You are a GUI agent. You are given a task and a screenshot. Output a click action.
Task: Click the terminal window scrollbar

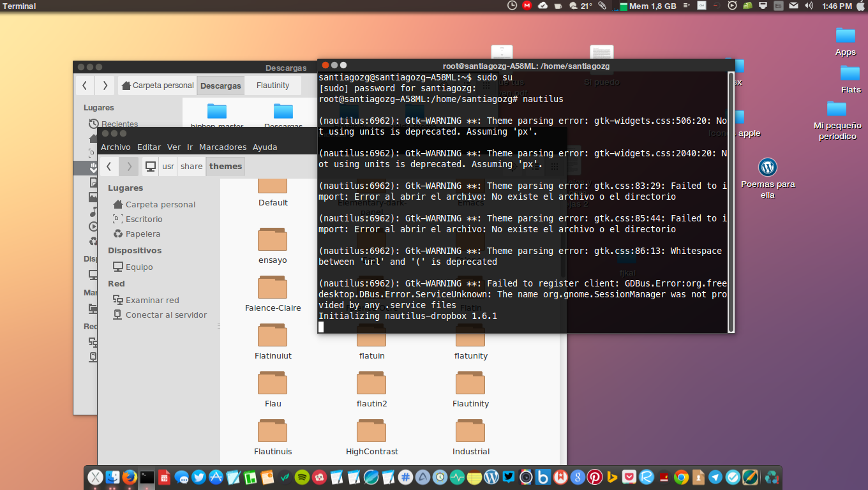click(731, 201)
